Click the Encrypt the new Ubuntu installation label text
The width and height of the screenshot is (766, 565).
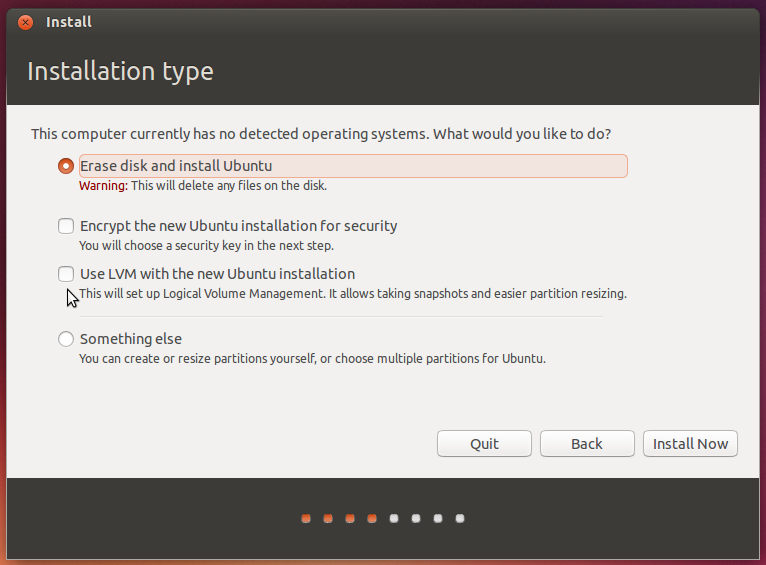pos(238,226)
